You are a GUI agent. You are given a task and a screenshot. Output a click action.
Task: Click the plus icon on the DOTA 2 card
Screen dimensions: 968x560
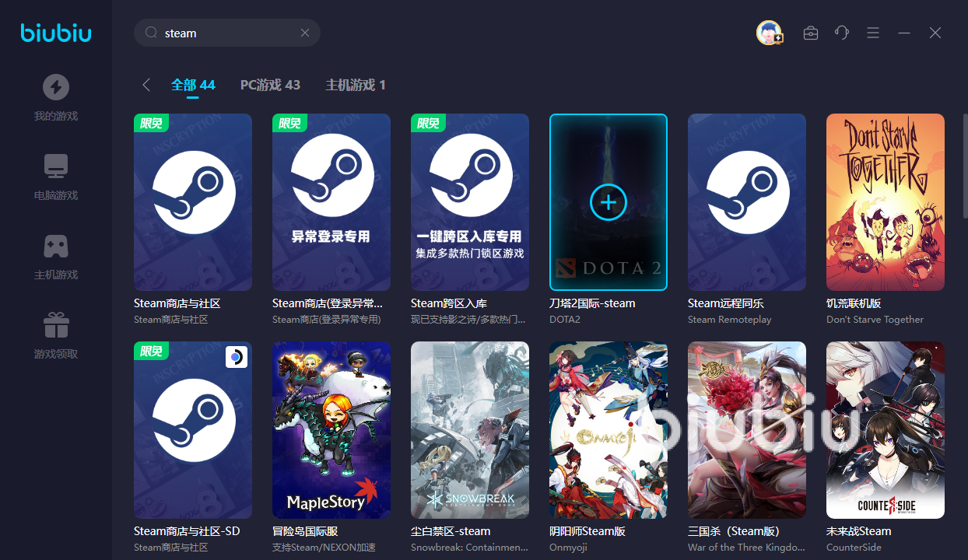tap(609, 202)
